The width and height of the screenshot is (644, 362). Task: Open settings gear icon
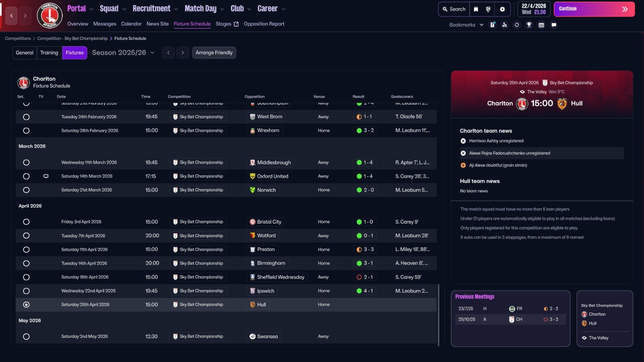502,9
